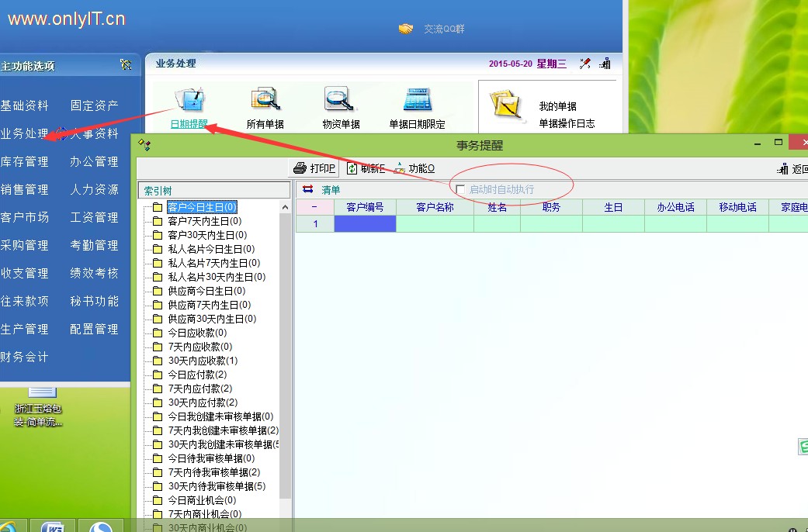Click the 客户编号 cell in row 1

coord(365,224)
